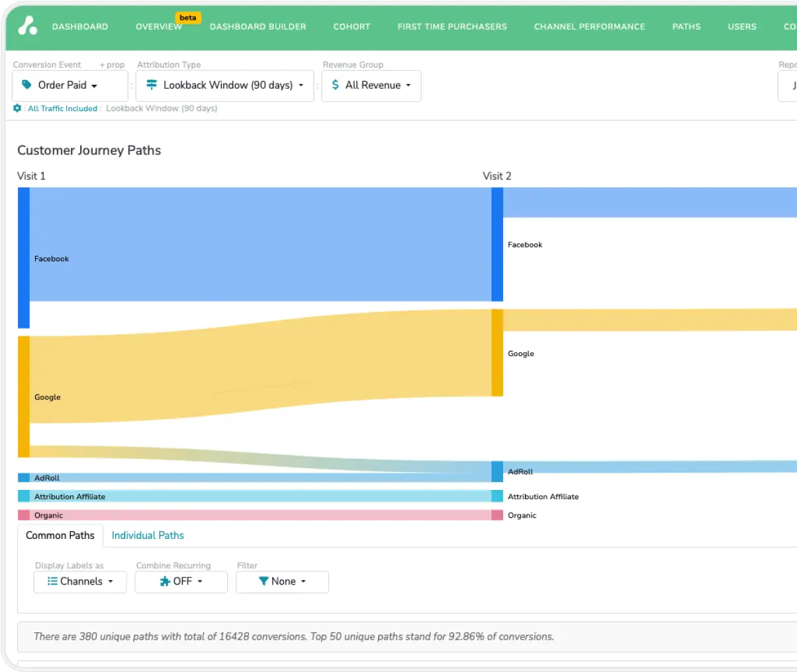Click the All Traffic Included link
This screenshot has height=672, width=797.
tap(63, 109)
